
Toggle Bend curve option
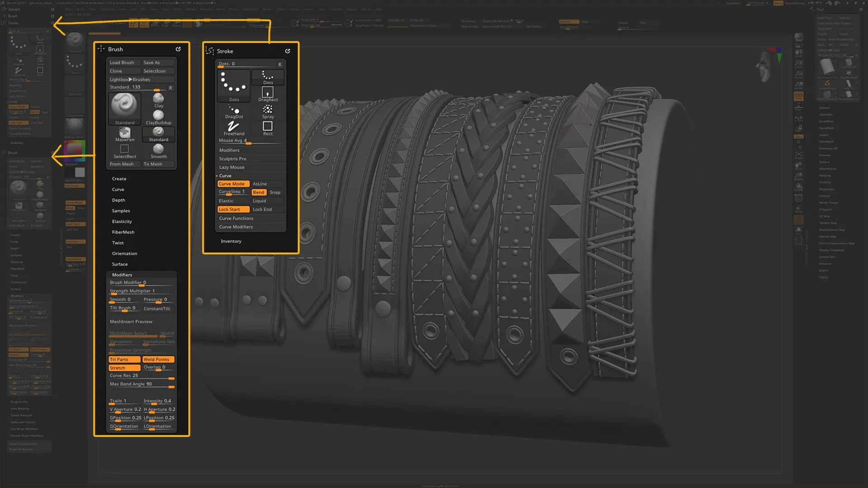(x=258, y=192)
